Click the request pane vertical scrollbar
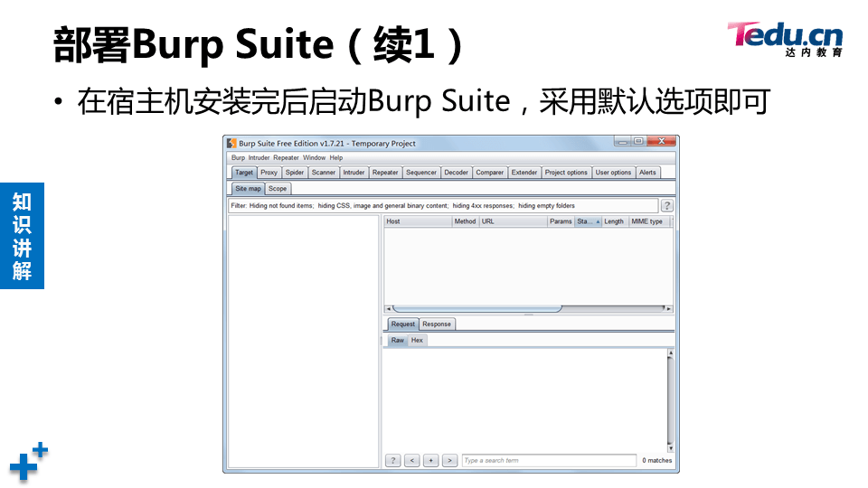Screen dimensions: 868x488 point(670,400)
